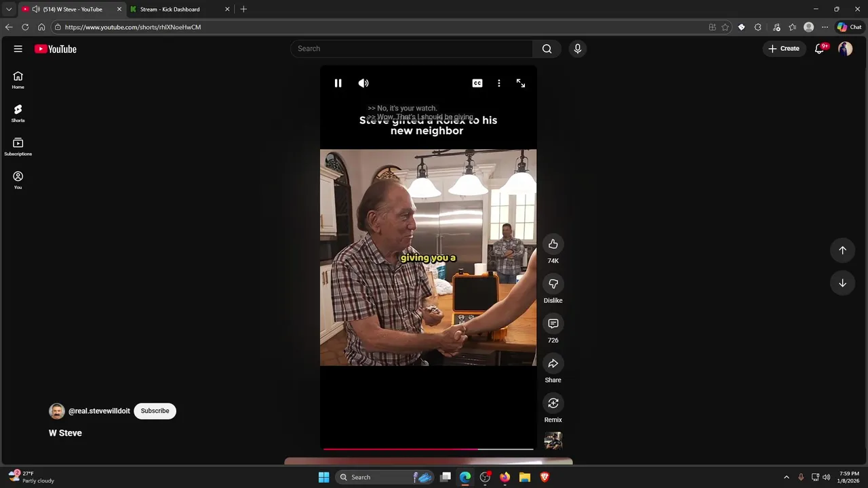
Task: Open the Short's three-dot more options menu
Action: coord(499,83)
